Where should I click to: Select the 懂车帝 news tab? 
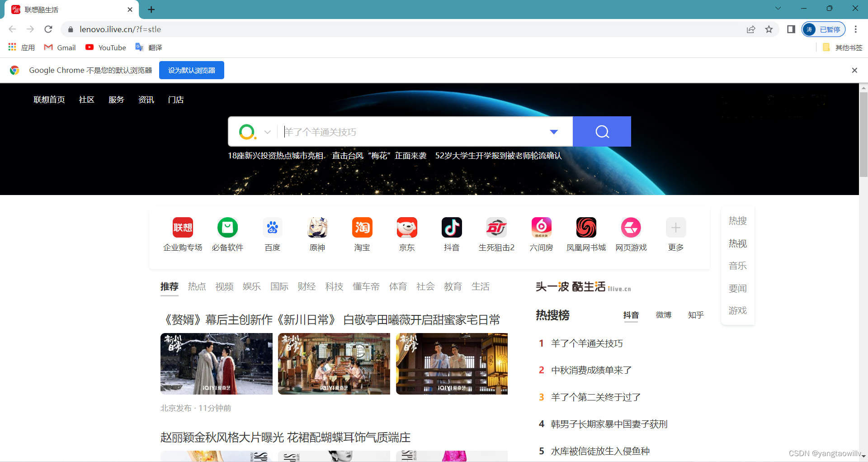366,286
